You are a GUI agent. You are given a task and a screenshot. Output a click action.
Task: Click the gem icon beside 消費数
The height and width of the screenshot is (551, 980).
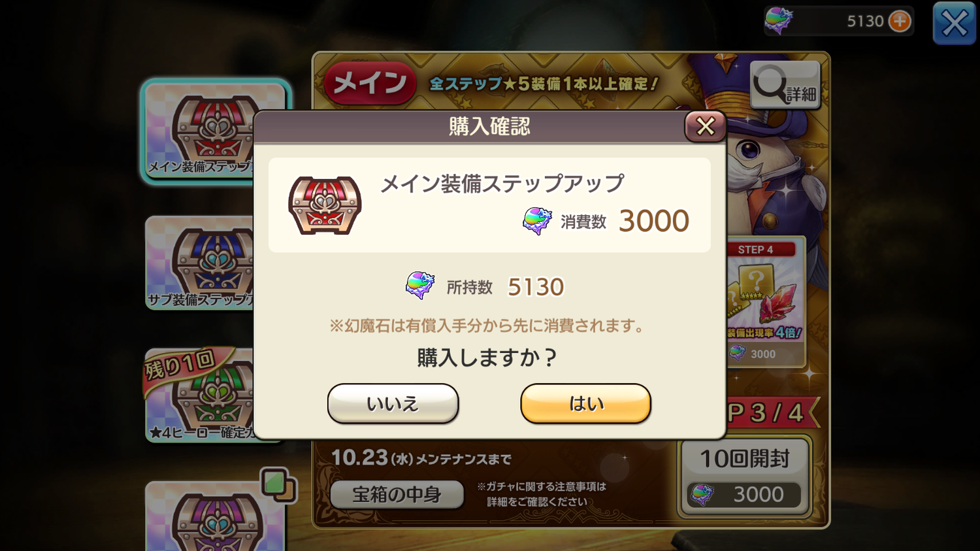click(537, 221)
